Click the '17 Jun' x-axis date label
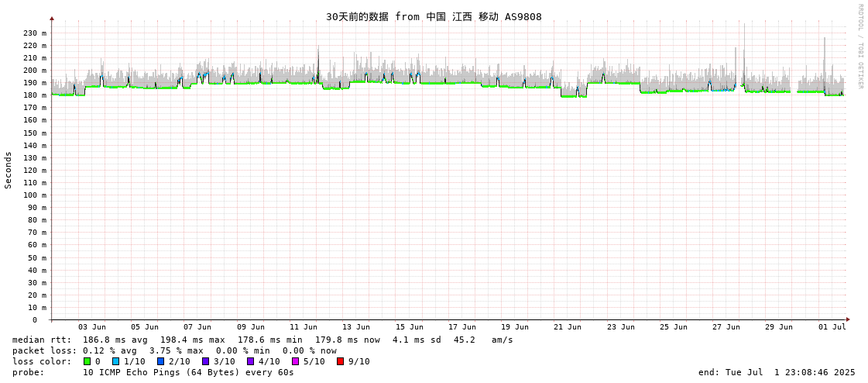The height and width of the screenshot is (383, 868). [462, 327]
